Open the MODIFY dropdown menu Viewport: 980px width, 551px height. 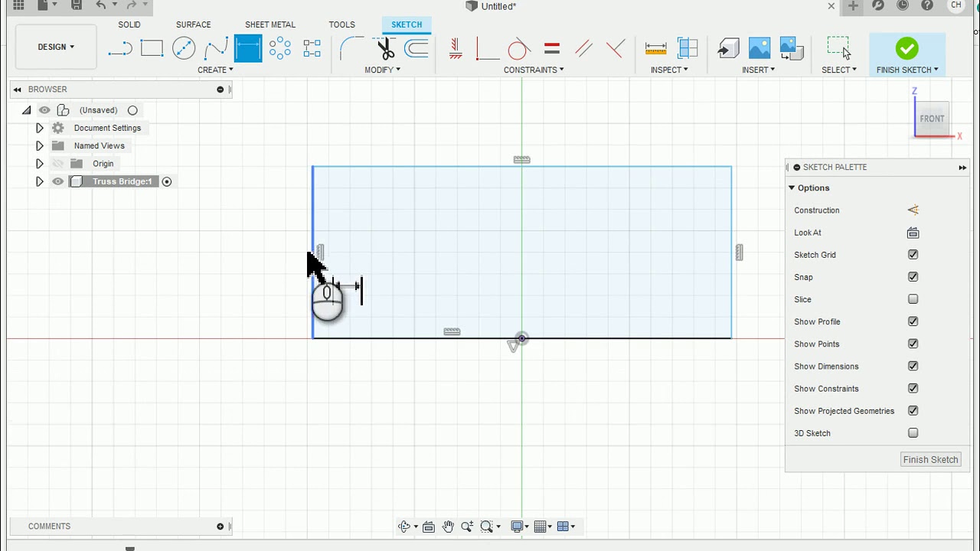382,70
